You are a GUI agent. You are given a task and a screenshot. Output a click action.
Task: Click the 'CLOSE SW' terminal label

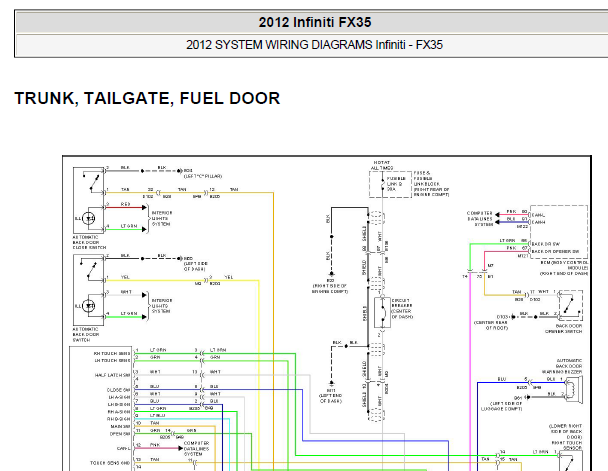(119, 390)
